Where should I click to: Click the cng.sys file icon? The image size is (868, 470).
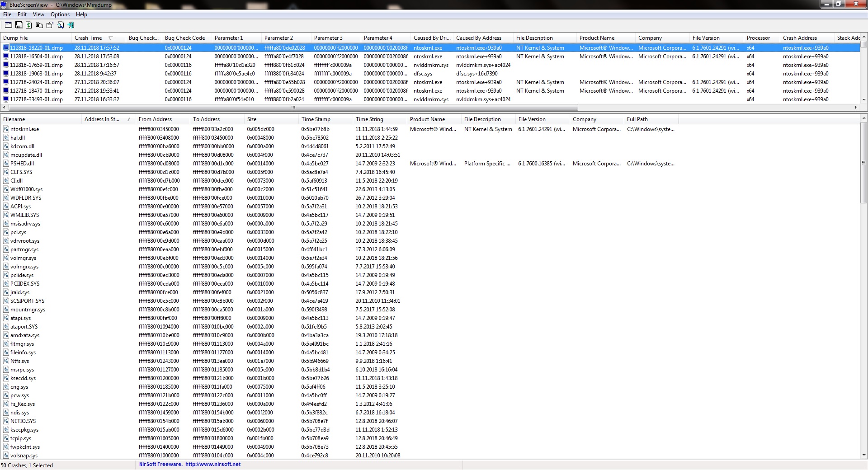click(6, 387)
